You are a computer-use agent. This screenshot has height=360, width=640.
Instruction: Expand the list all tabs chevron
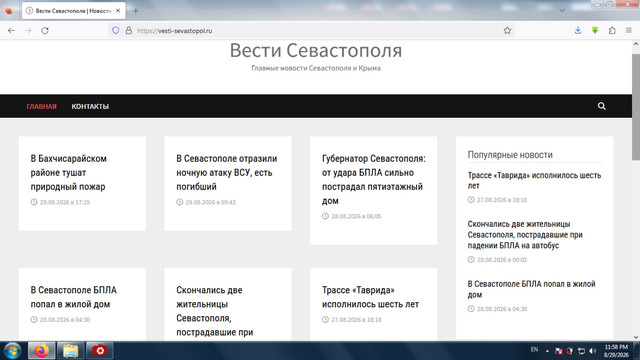562,11
